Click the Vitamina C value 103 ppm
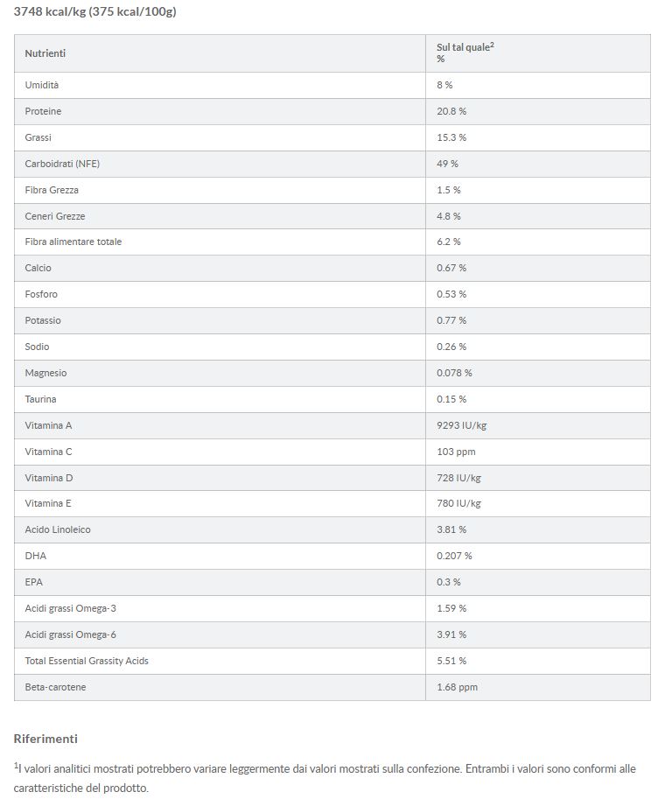Viewport: 672px width, 799px height. click(x=456, y=452)
